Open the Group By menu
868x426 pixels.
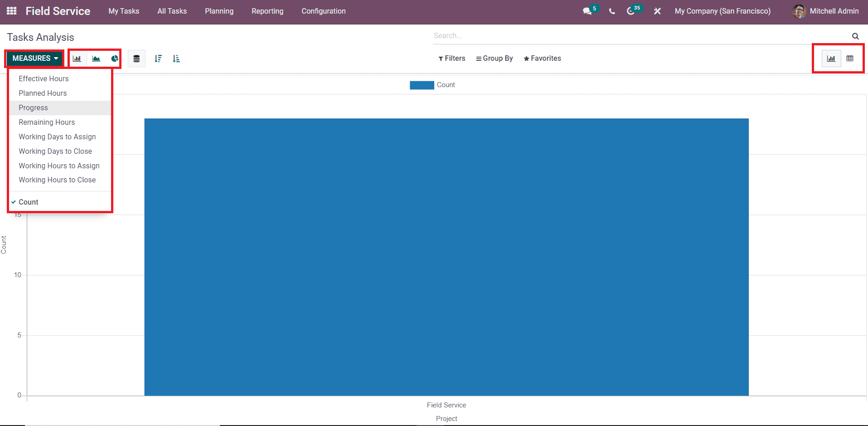(494, 58)
